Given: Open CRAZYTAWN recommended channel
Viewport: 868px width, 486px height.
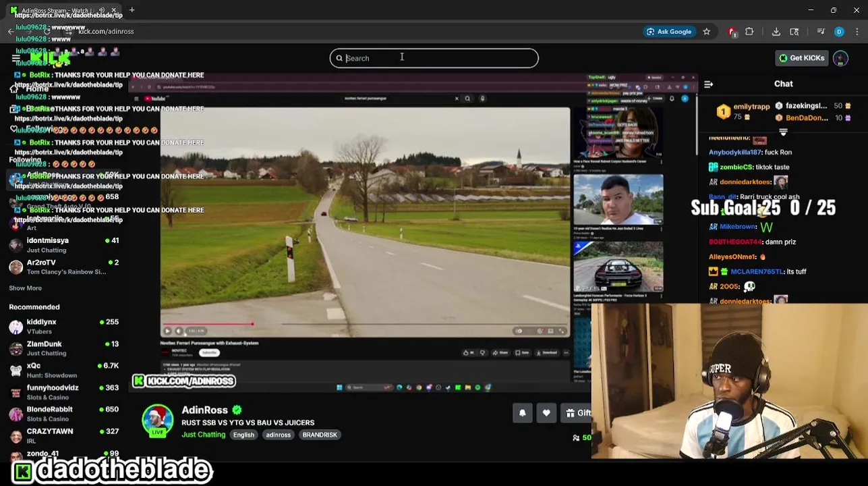Looking at the screenshot, I should pos(64,435).
